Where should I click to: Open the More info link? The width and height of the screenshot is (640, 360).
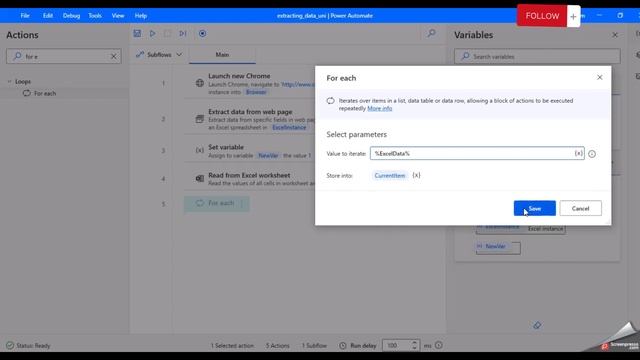click(x=380, y=108)
